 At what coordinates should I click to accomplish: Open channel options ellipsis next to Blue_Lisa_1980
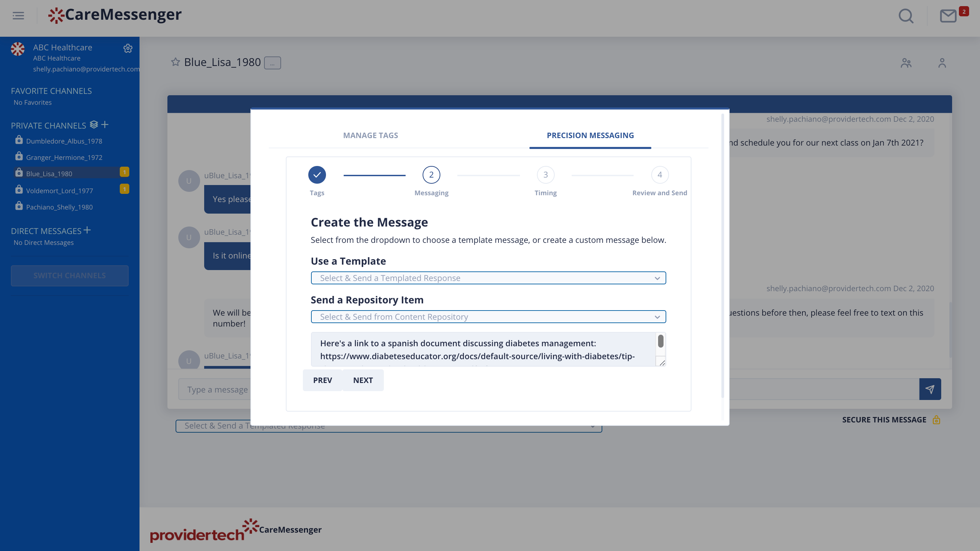point(272,63)
